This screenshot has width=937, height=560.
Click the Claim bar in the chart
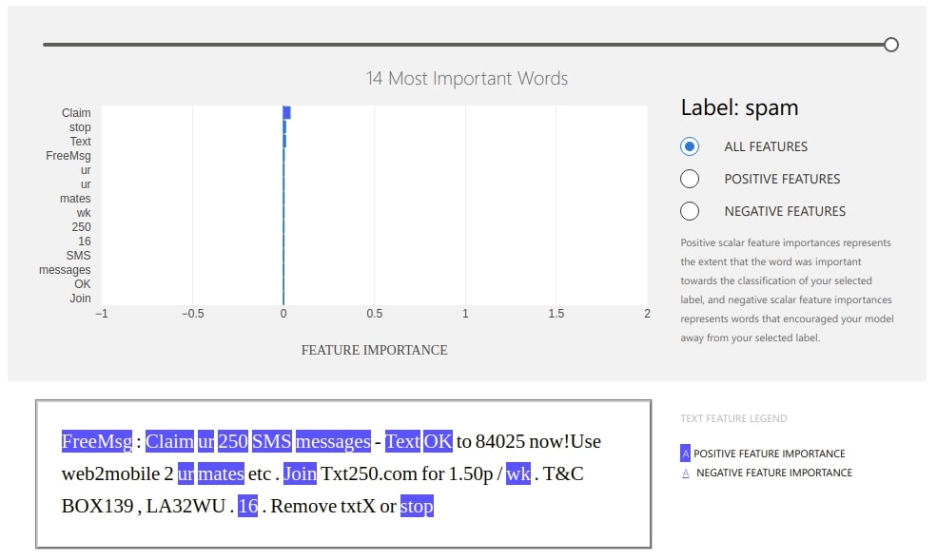click(286, 112)
